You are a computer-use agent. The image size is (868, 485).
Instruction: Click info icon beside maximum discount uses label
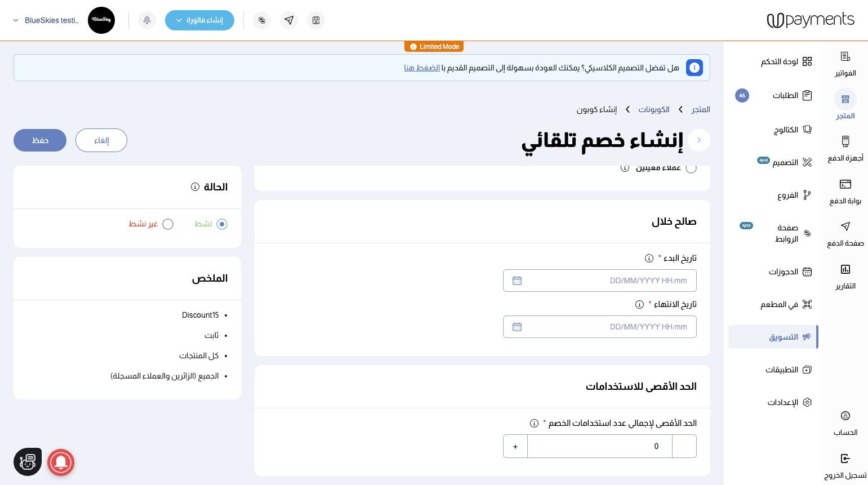tap(534, 423)
